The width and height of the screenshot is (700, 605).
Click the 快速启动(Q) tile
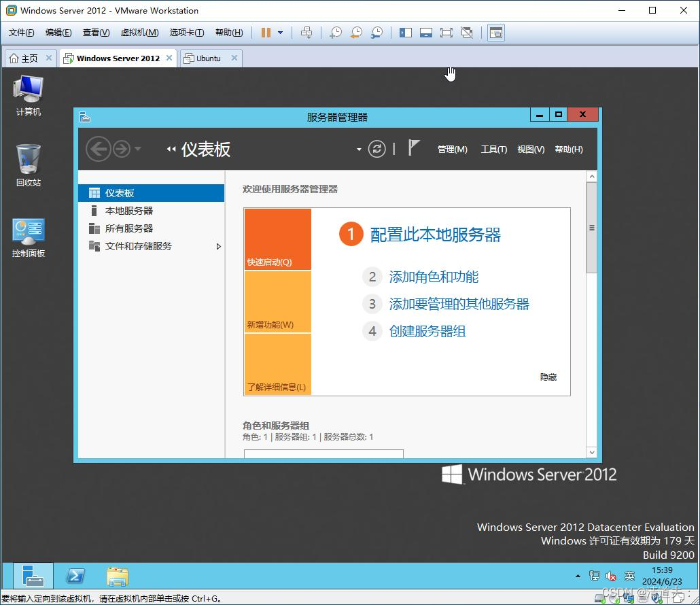278,239
